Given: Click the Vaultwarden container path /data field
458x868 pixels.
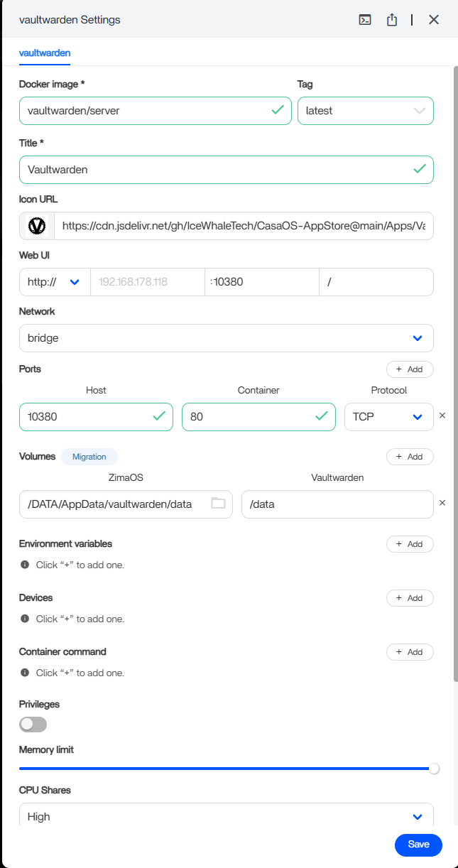Looking at the screenshot, I should [337, 504].
